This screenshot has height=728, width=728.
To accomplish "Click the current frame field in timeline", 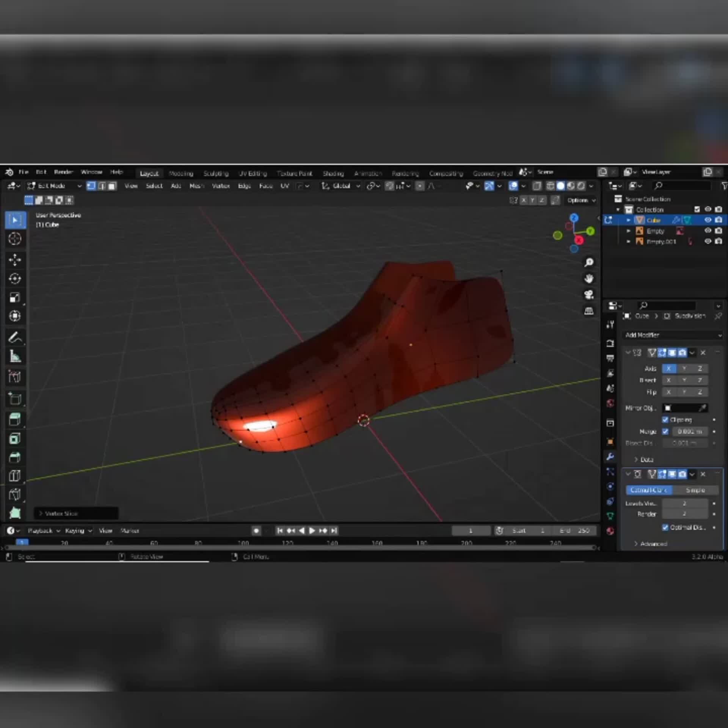I will [471, 530].
